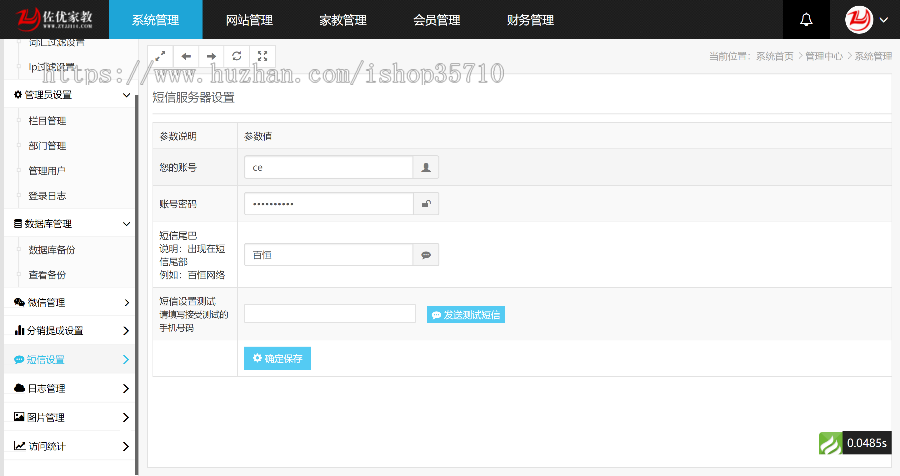This screenshot has width=900, height=476.
Task: Click 系统管理 in the breadcrumb
Action: coord(874,56)
